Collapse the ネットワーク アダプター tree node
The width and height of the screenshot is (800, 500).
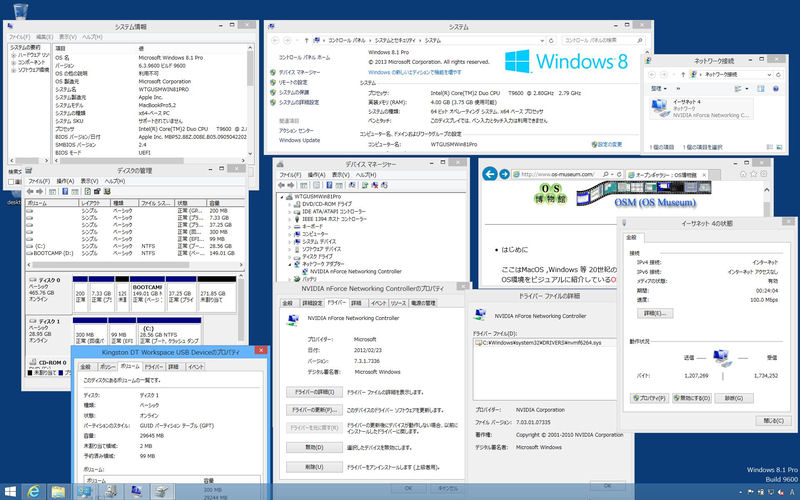pos(291,263)
